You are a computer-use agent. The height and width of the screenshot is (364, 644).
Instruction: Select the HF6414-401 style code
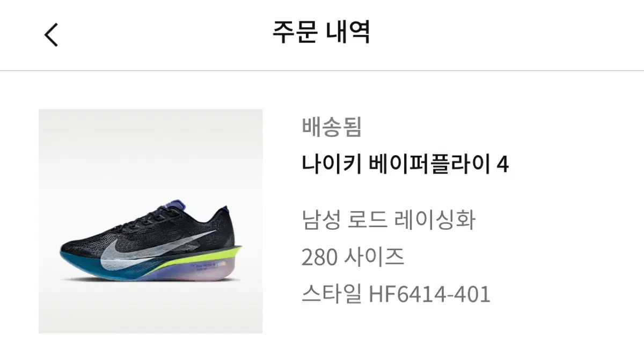pos(430,294)
